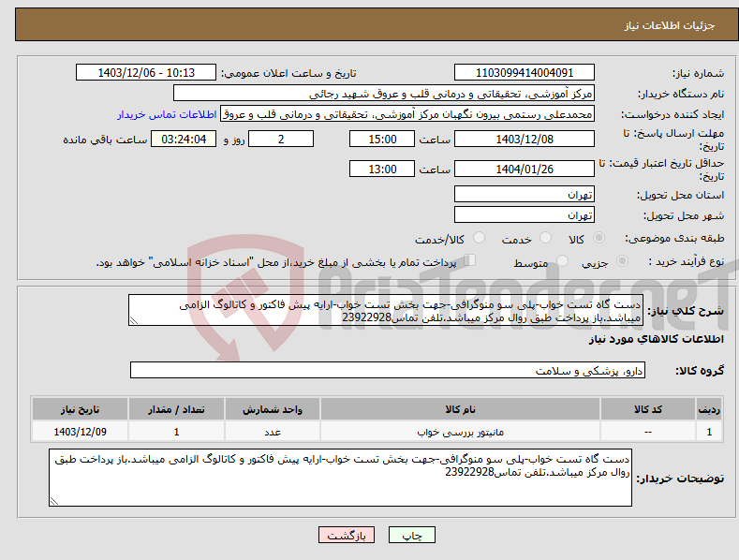Viewport: 739px width, 560px height.
Task: Click the طبقه بندی موضوعی label
Action: pyautogui.click(x=674, y=238)
